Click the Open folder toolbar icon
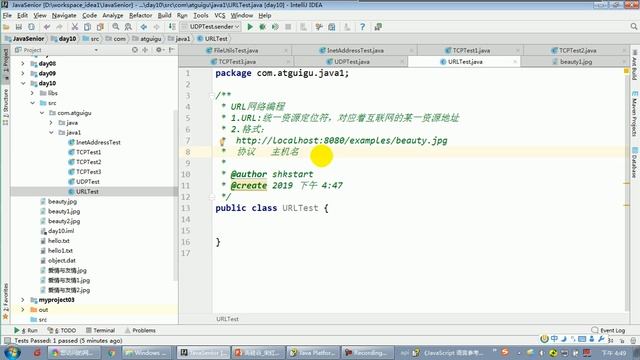 coord(6,27)
